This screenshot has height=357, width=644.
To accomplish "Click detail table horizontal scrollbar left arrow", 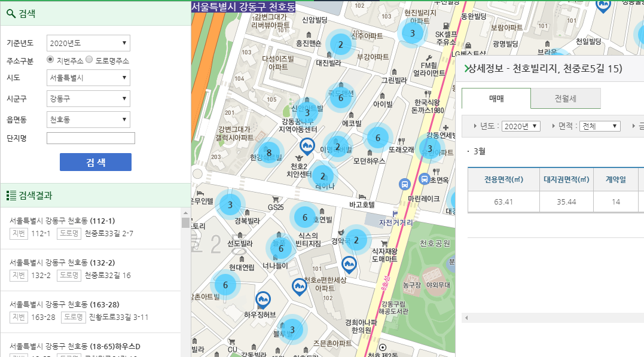I will click(466, 318).
